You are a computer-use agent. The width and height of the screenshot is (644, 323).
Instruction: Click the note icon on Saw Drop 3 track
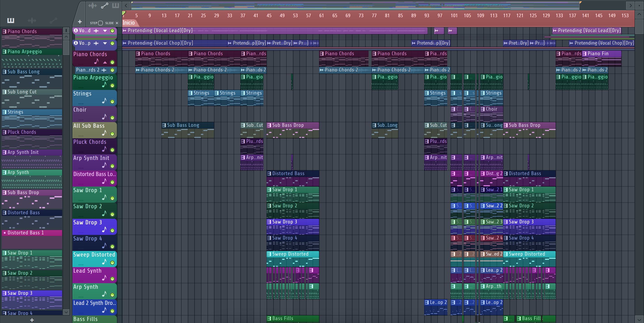coord(104,229)
